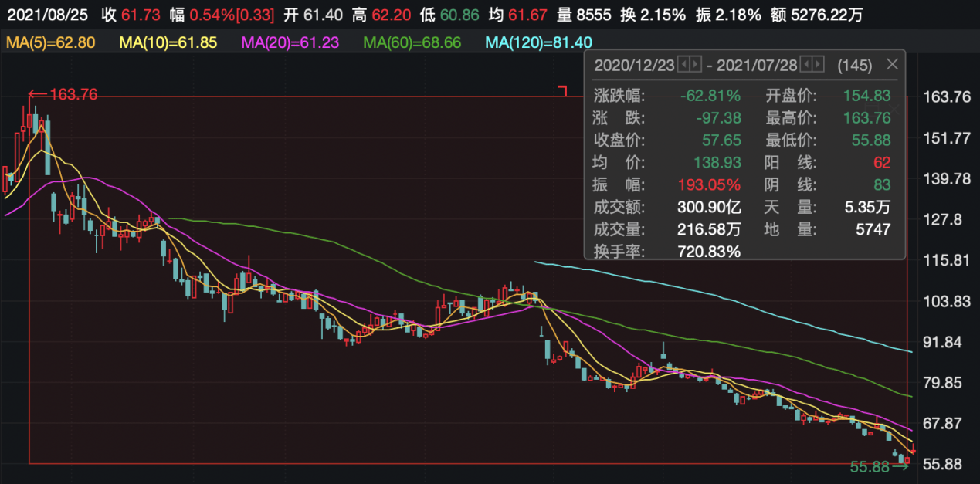Click the 151.77 price axis label
Screen dimensions: 980x484
tap(947, 138)
